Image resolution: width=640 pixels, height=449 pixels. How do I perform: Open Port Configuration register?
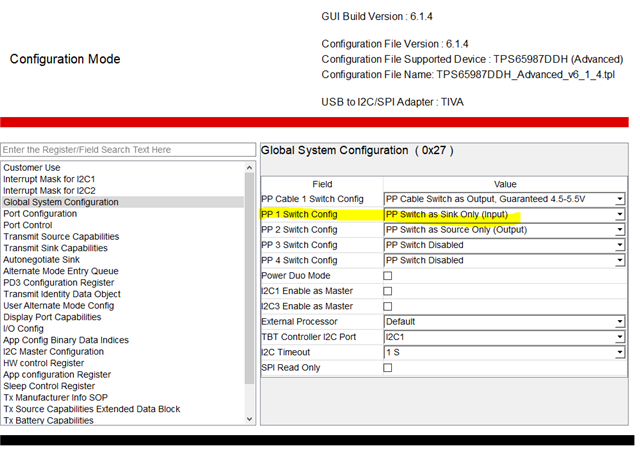[40, 213]
